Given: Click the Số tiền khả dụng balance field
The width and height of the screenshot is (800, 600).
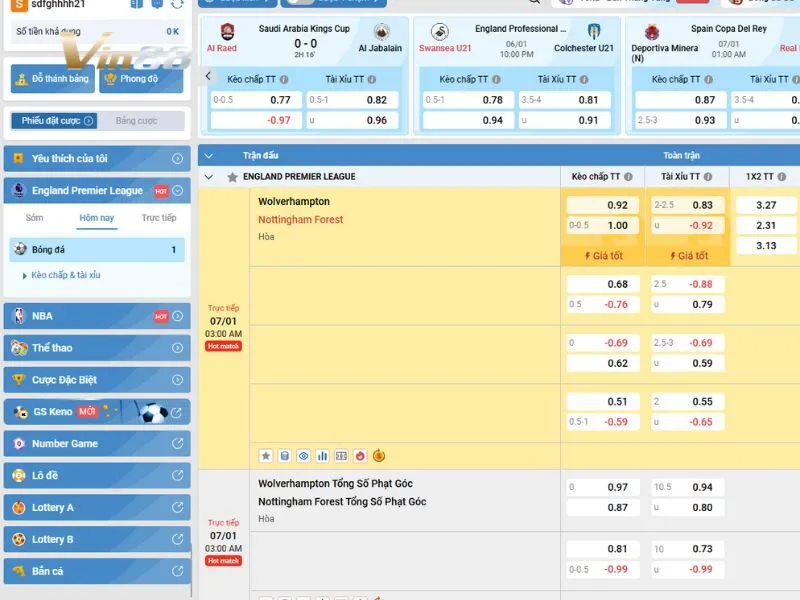Looking at the screenshot, I should click(x=97, y=32).
